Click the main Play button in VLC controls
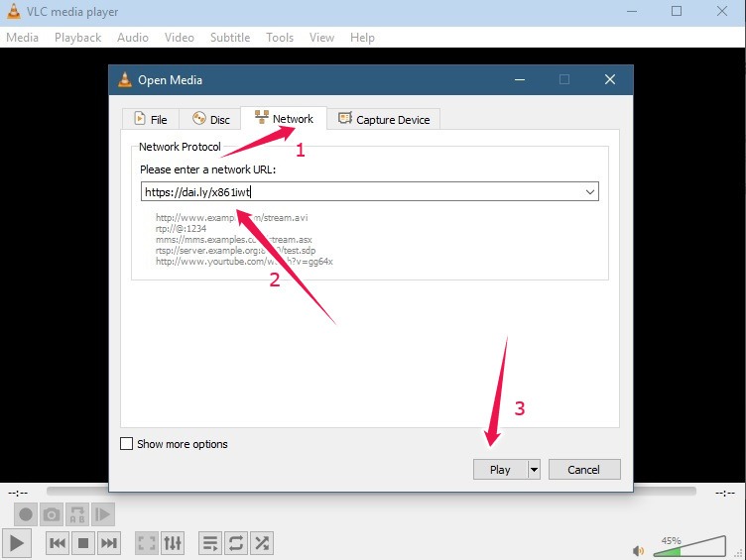Viewport: 746px width, 560px height. click(17, 543)
